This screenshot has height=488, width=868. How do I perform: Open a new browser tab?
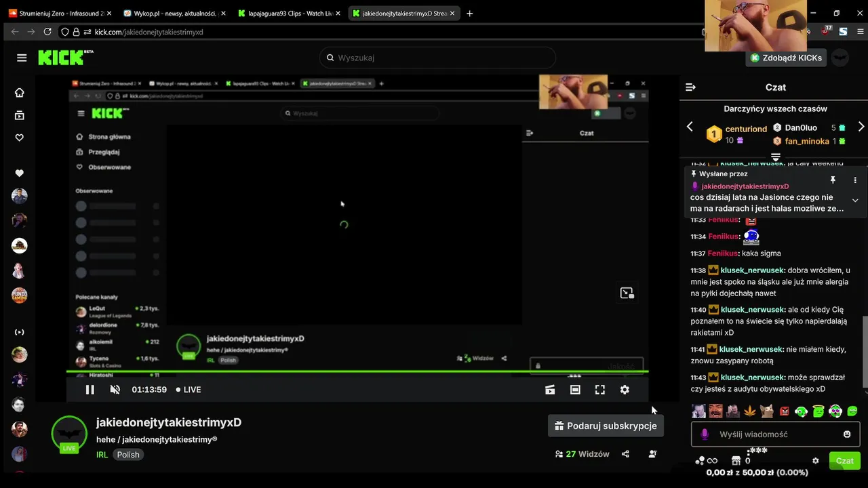(x=470, y=13)
